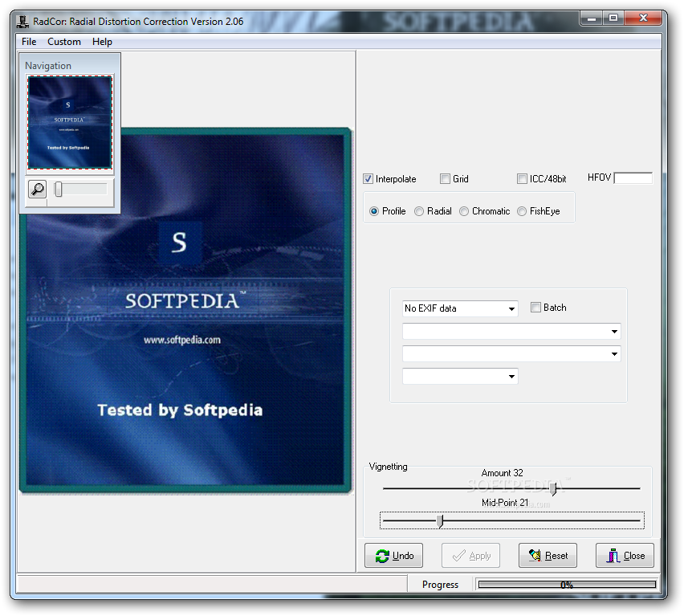
Task: Click the Progress bar showing 0%
Action: point(567,585)
